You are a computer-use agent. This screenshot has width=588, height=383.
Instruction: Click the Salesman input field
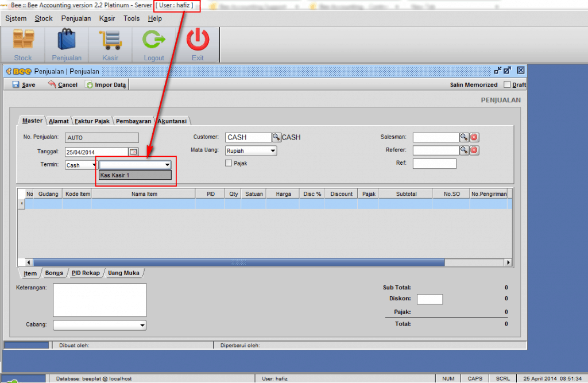436,137
